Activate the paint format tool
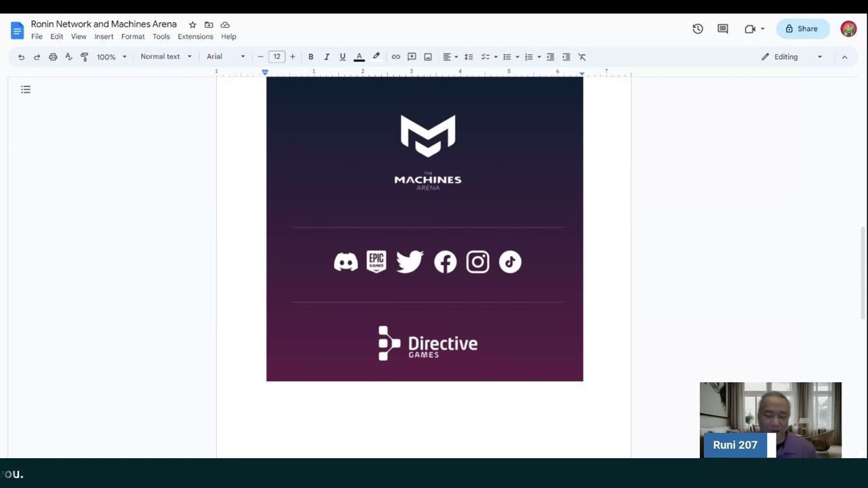This screenshot has height=488, width=868. pos(84,57)
